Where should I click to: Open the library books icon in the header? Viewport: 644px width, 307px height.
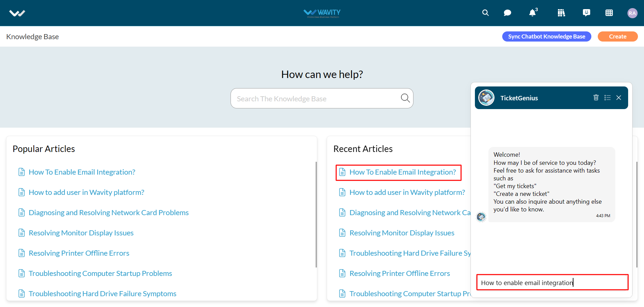(561, 13)
